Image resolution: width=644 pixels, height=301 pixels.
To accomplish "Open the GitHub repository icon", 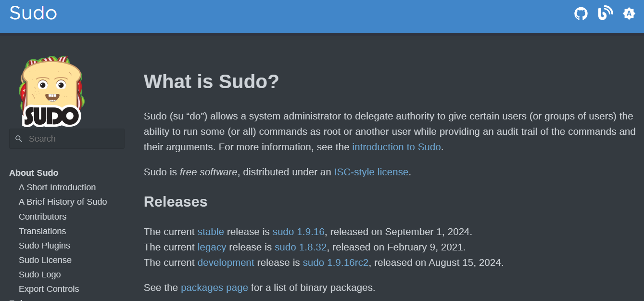I will pos(581,13).
